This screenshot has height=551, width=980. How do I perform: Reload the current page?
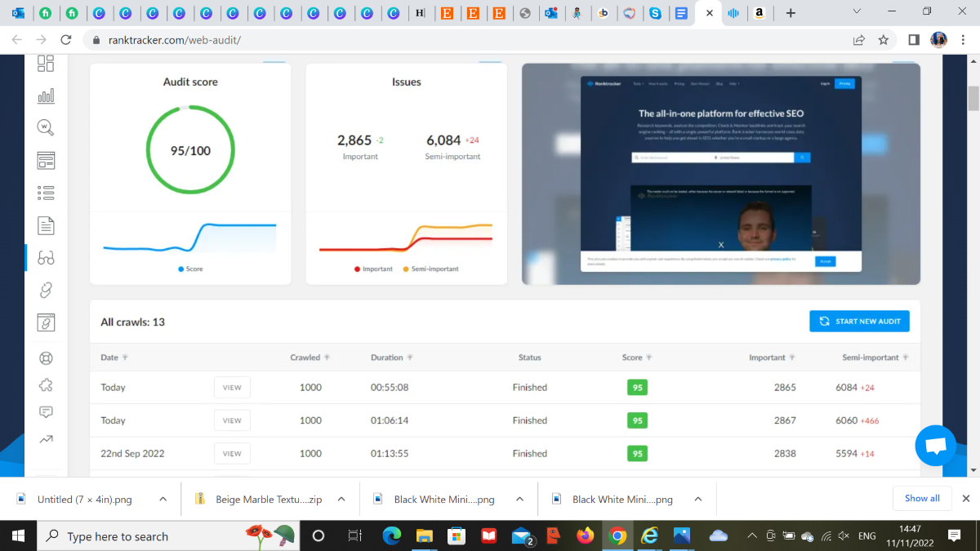click(x=66, y=39)
